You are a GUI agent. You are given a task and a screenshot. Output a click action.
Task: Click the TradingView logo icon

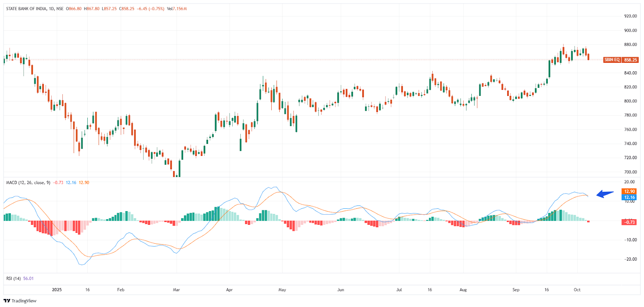pyautogui.click(x=6, y=301)
